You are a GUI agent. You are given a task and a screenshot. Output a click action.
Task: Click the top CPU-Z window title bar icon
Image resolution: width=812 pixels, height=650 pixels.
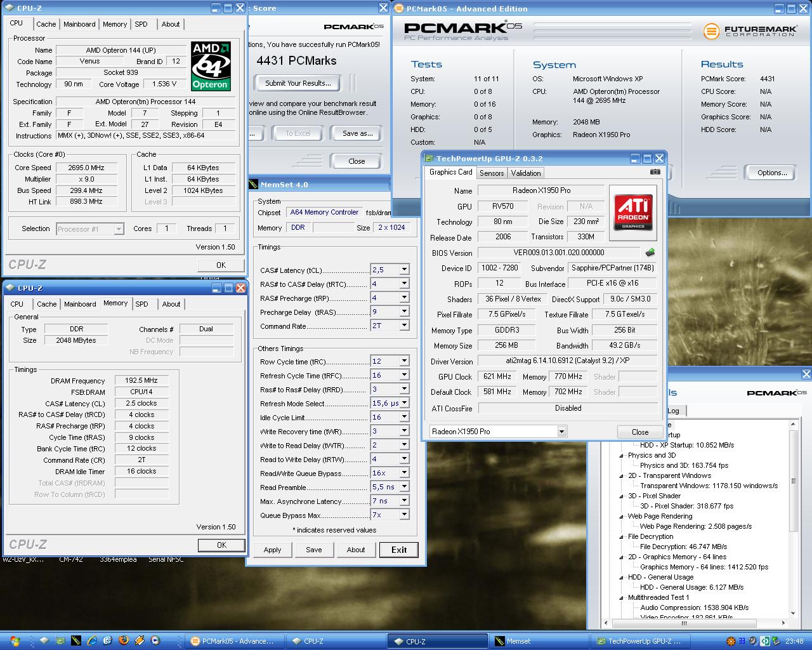pyautogui.click(x=10, y=8)
